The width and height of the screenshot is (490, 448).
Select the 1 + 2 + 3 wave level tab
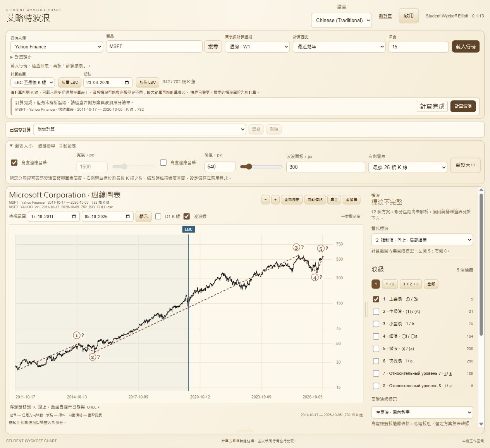pyautogui.click(x=411, y=284)
